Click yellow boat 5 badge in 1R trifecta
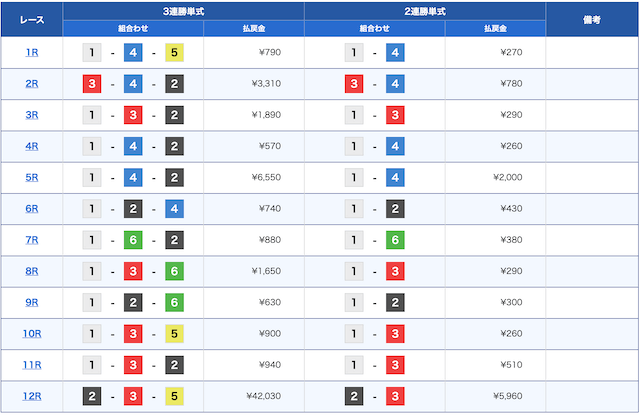640x415 pixels. coord(174,53)
